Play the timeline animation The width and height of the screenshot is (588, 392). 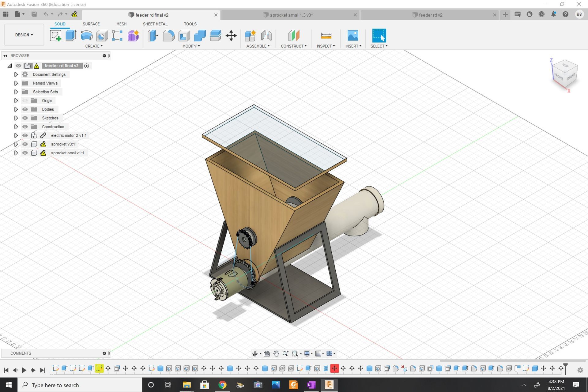pos(24,370)
